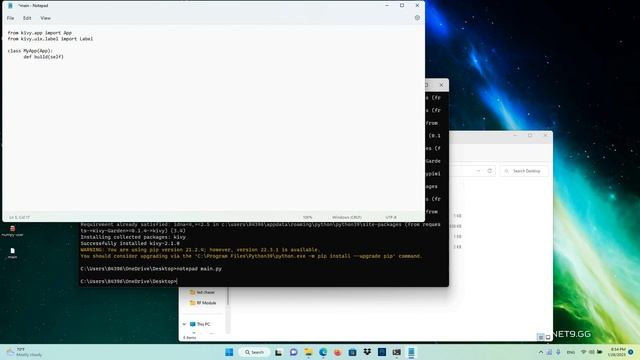This screenshot has height=360, width=640.
Task: Open the Edit menu in Notepad
Action: click(x=27, y=18)
